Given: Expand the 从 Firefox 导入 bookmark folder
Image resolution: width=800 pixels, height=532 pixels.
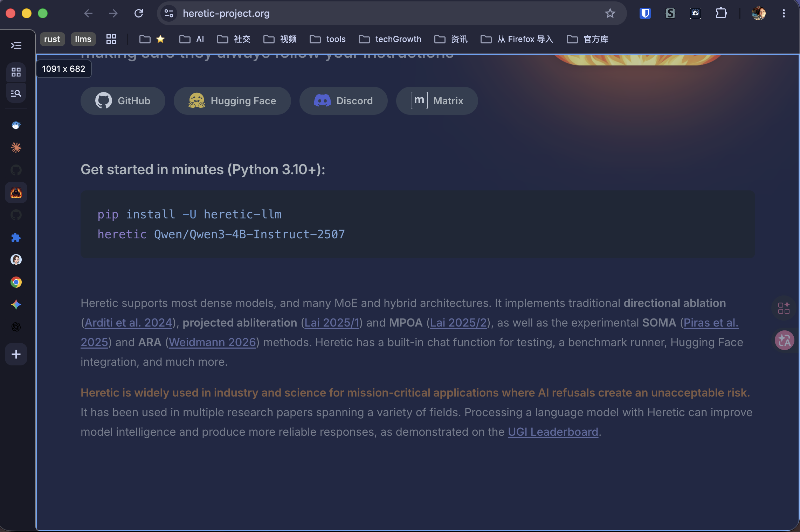Looking at the screenshot, I should click(x=517, y=39).
